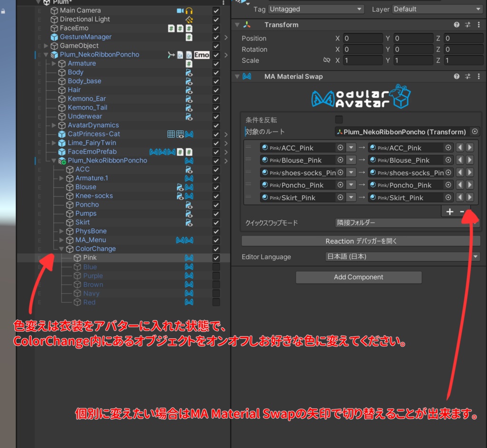487x448 pixels.
Task: Toggle the invert condition checkbox
Action: coord(339,119)
